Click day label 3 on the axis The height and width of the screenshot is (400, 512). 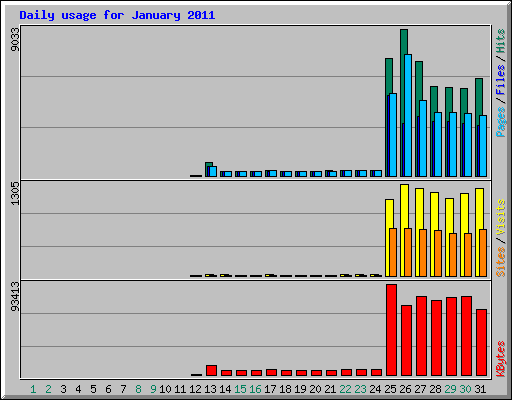[63, 389]
